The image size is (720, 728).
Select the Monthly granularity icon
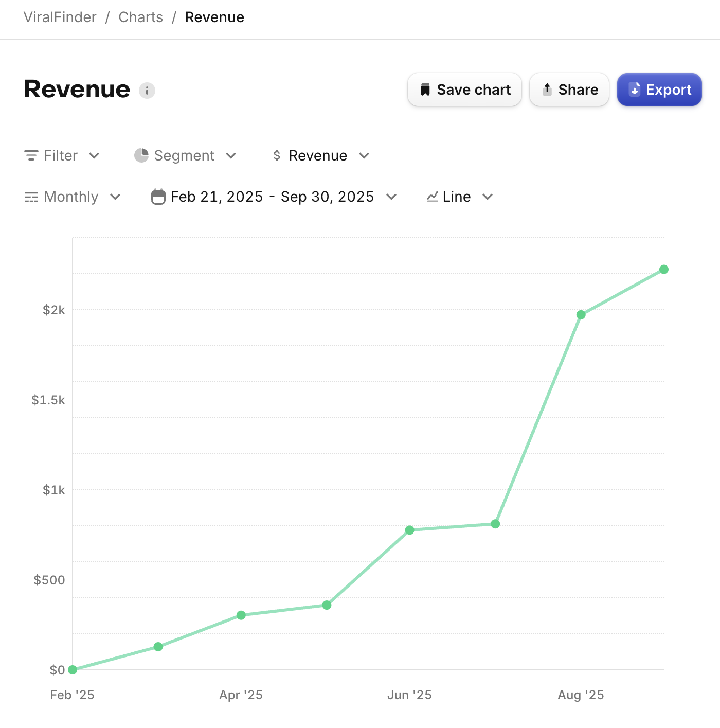coord(31,197)
